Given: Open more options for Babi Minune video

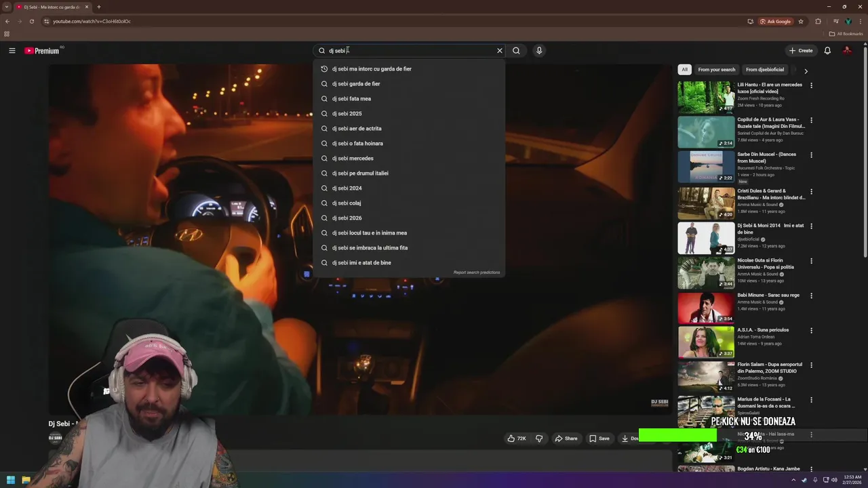Looking at the screenshot, I should pos(811,296).
